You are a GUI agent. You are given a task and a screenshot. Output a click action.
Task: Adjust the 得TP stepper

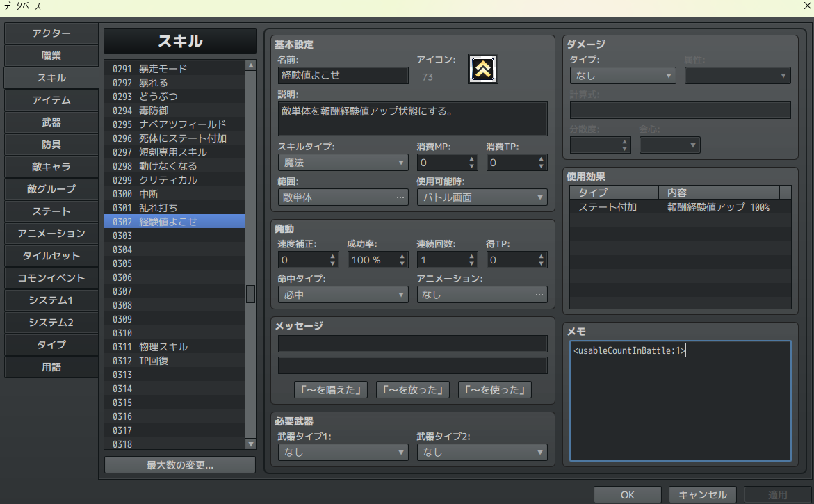click(x=542, y=259)
